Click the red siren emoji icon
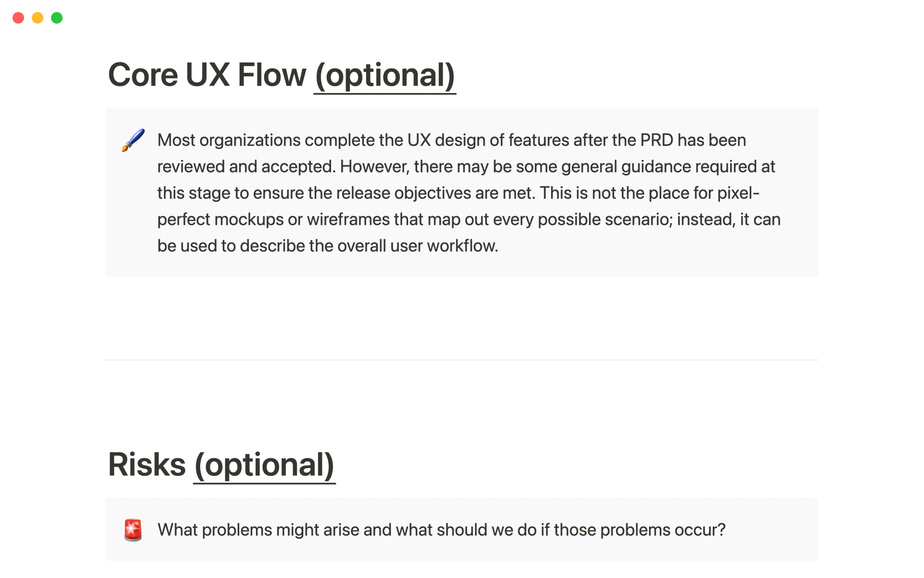This screenshot has width=924, height=578. point(133,530)
